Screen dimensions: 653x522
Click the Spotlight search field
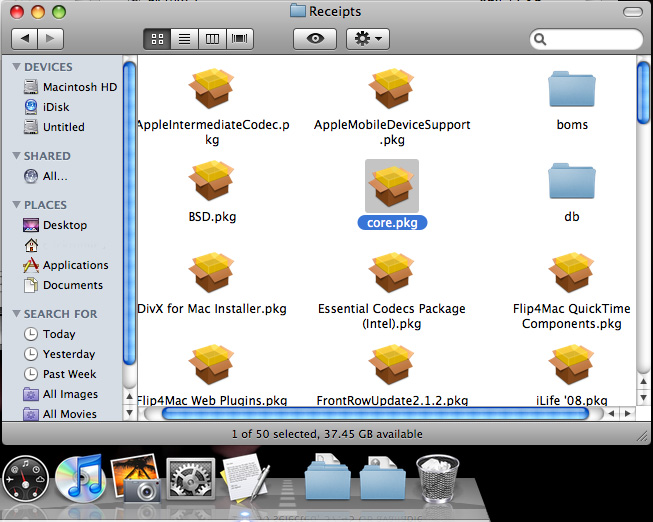(x=586, y=39)
